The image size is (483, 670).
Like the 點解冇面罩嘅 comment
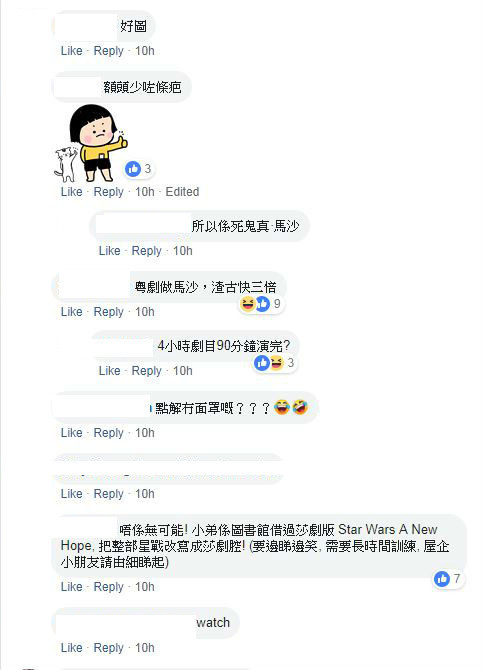pos(71,433)
